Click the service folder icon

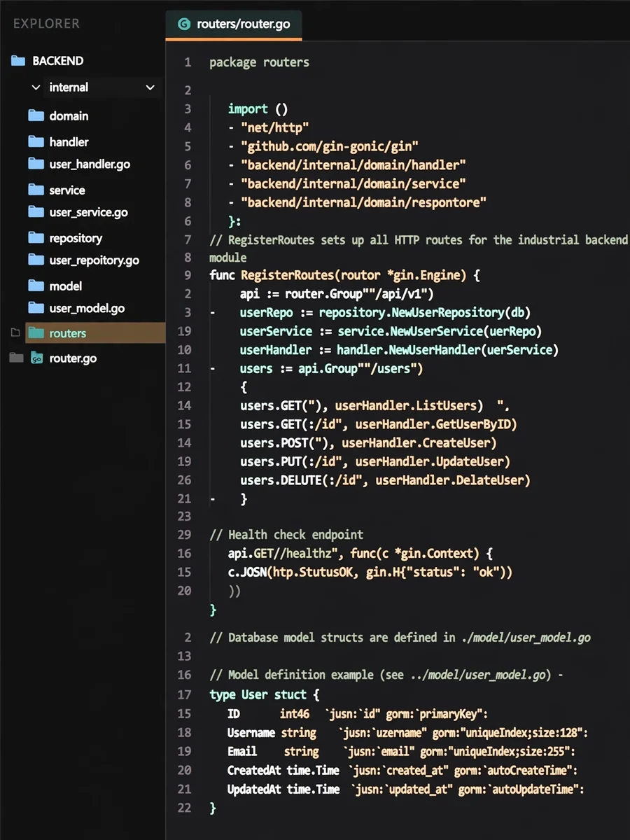click(x=36, y=190)
